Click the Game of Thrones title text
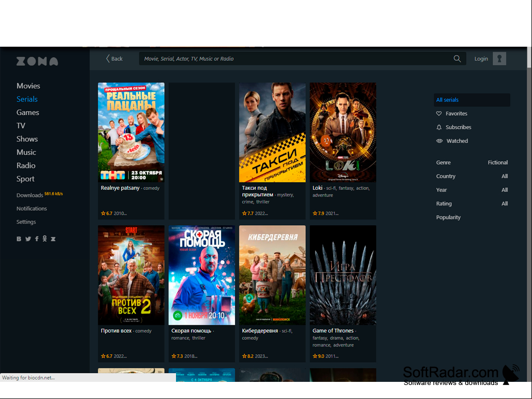Image resolution: width=532 pixels, height=399 pixels. (x=333, y=331)
